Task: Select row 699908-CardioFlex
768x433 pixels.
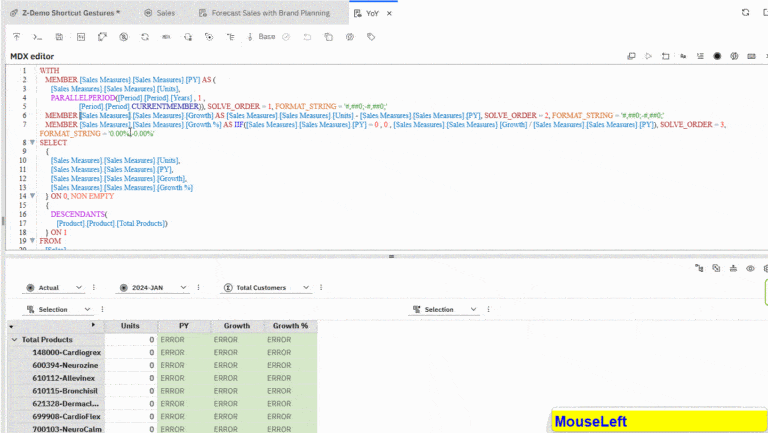Action: [x=56, y=416]
